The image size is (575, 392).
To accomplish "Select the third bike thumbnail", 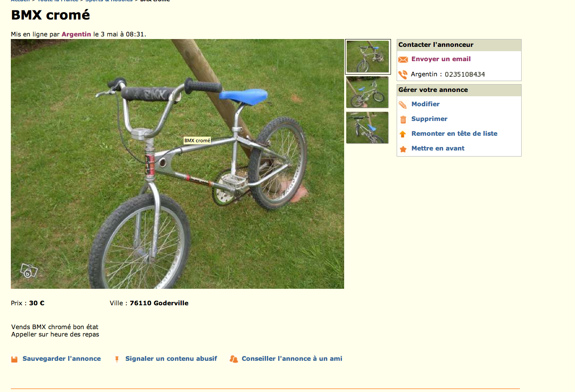I will tap(367, 128).
